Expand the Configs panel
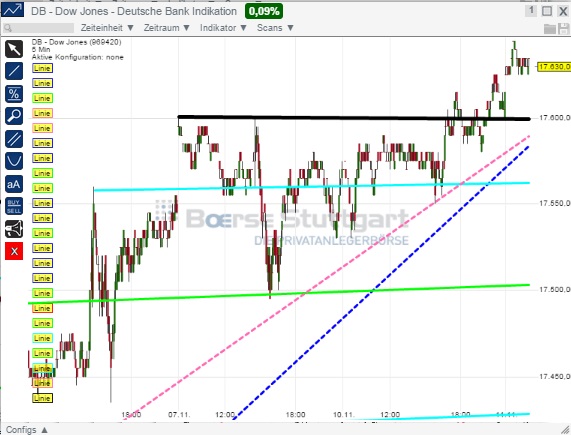This screenshot has width=571, height=435. tap(27, 430)
